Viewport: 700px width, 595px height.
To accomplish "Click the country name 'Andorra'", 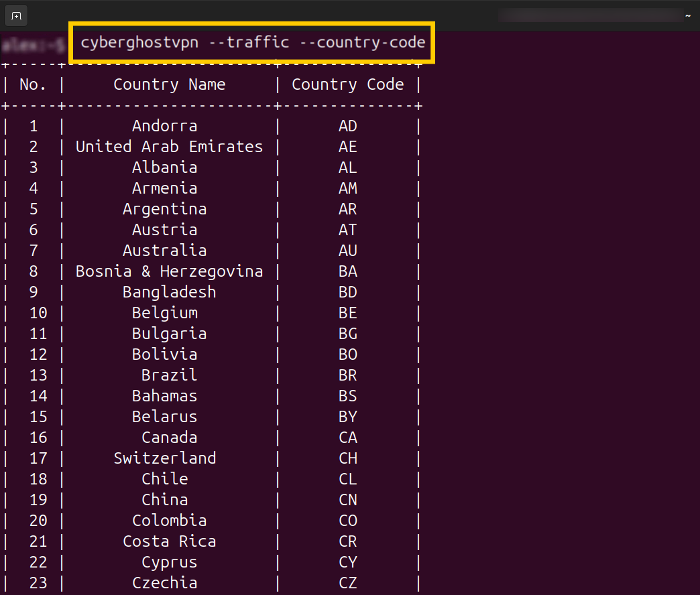I will coord(165,126).
